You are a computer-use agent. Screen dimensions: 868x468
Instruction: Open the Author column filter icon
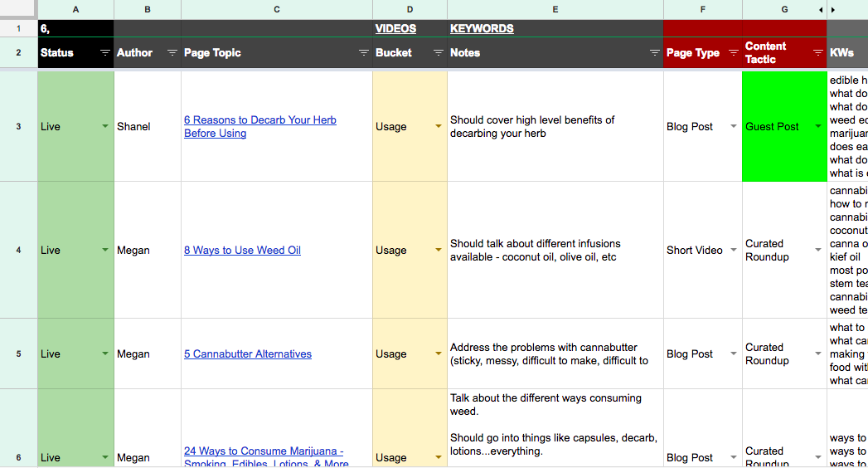pyautogui.click(x=172, y=53)
